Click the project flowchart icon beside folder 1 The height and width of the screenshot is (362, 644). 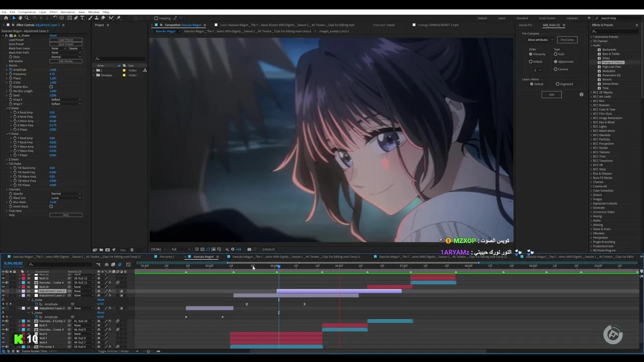(x=145, y=70)
